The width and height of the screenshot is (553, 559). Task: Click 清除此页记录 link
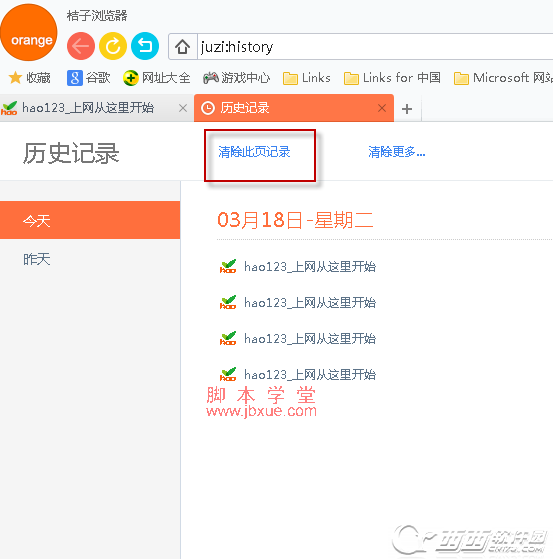(x=254, y=152)
